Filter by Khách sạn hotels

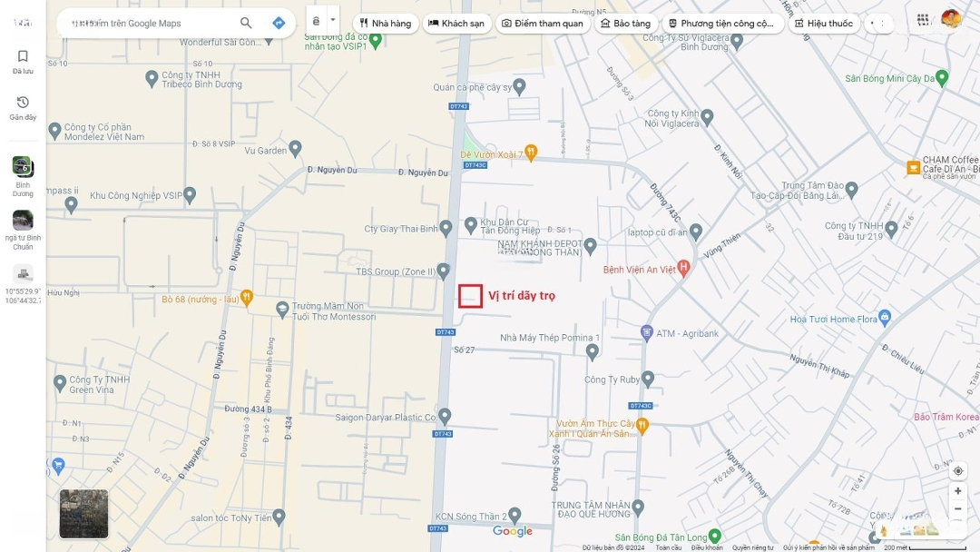456,24
